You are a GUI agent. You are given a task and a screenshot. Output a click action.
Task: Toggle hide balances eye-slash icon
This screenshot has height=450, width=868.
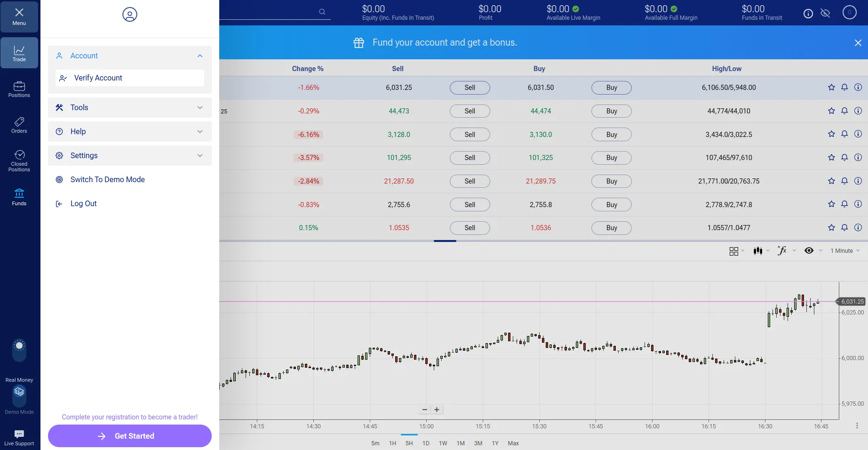pos(825,13)
